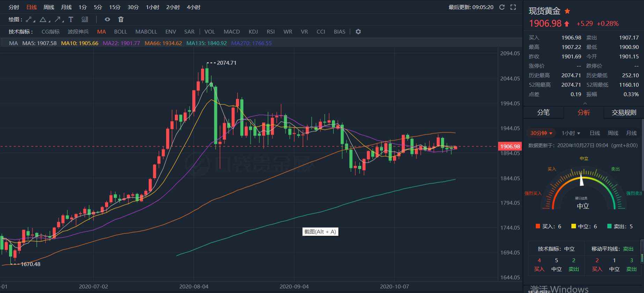Viewport: 644px width, 293px height.
Task: Open the 1小时 analysis dropdown
Action: [571, 133]
